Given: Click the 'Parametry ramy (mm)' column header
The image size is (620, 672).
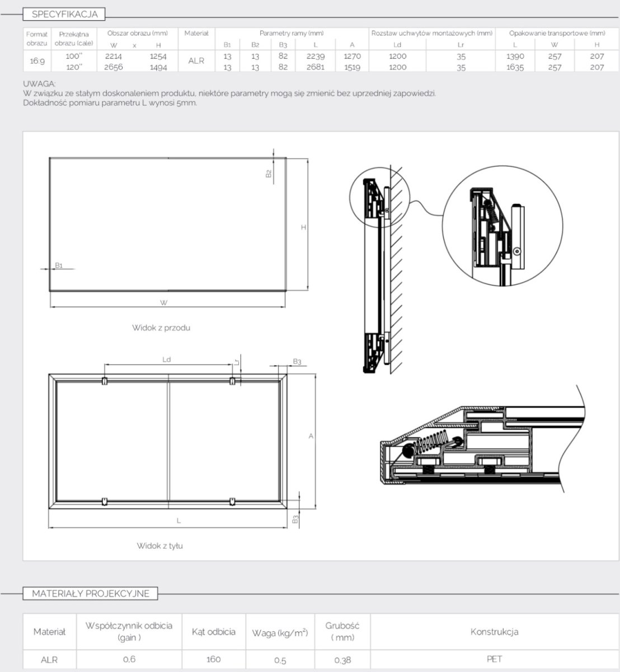Looking at the screenshot, I should (292, 34).
